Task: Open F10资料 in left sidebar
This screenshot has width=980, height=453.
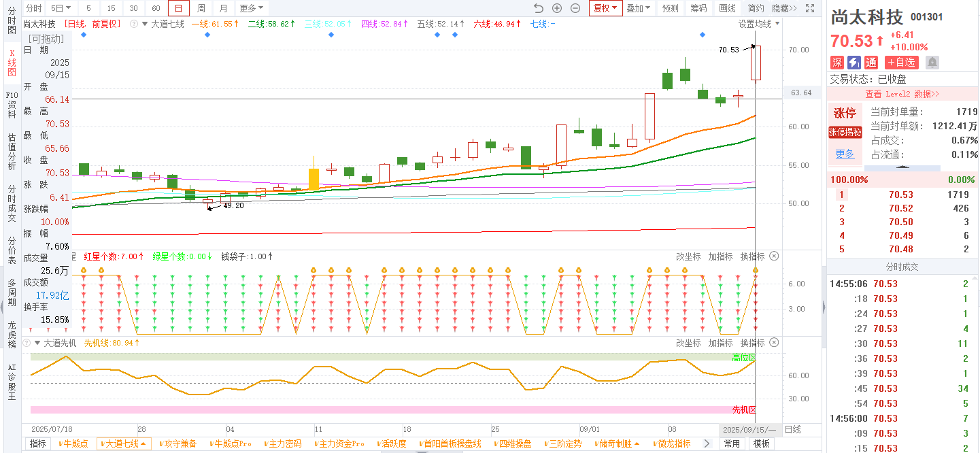Action: click(x=12, y=105)
